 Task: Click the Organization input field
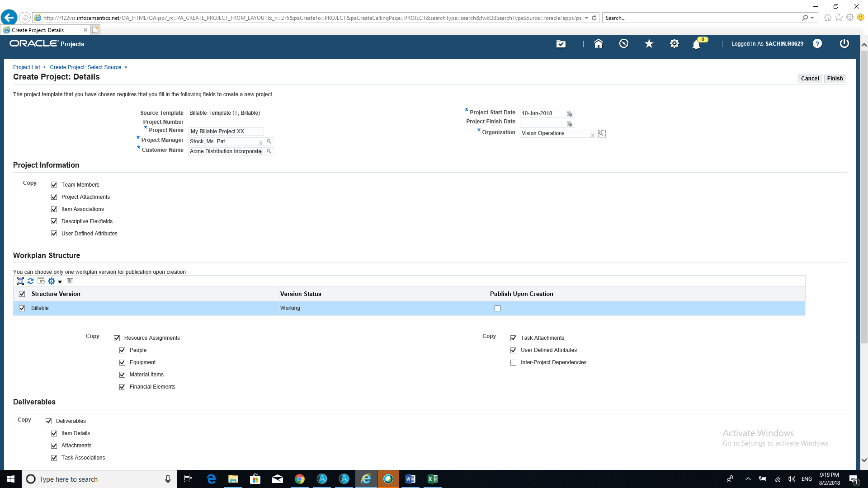click(557, 134)
